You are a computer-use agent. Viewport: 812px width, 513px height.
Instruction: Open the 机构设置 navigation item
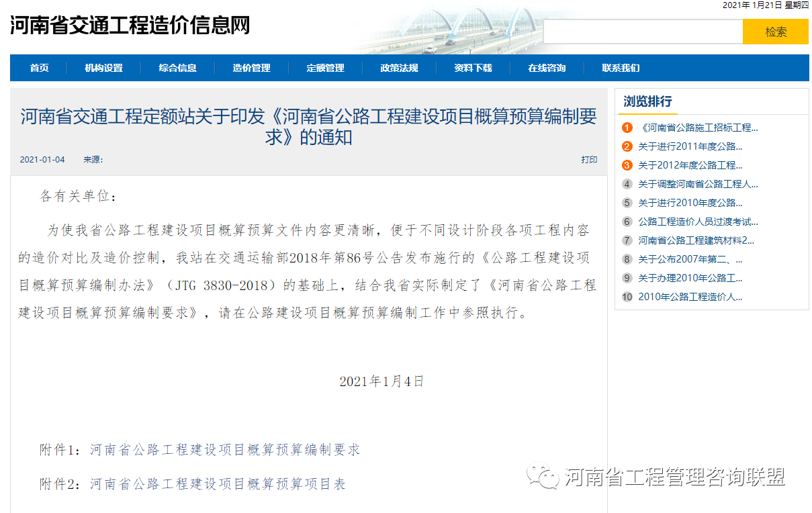[104, 68]
